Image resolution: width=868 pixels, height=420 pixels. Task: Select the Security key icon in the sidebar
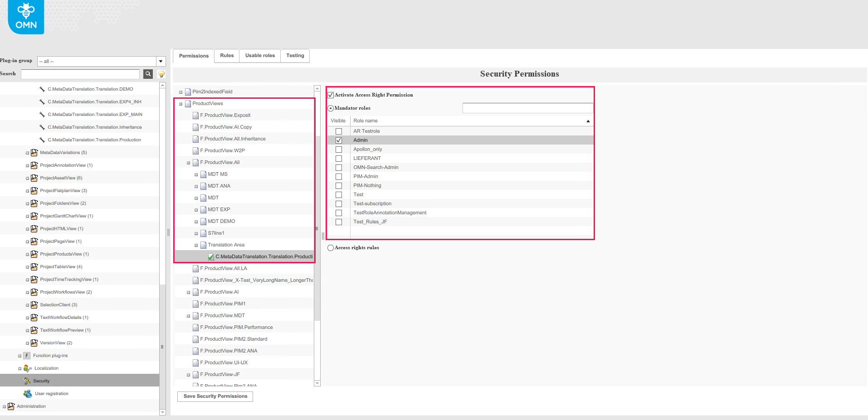tap(28, 381)
